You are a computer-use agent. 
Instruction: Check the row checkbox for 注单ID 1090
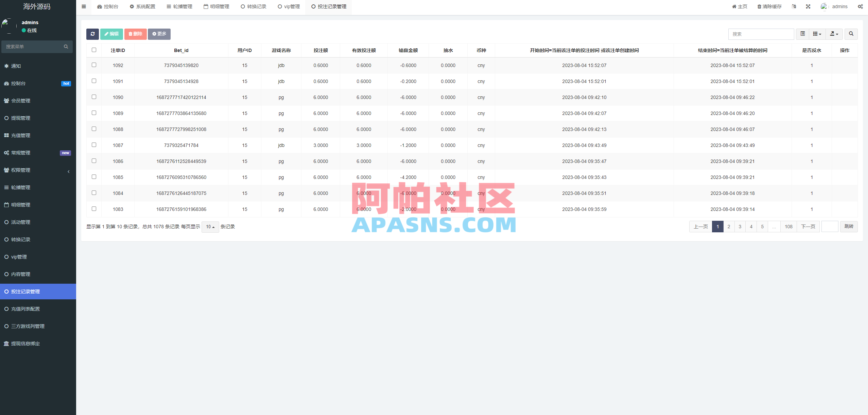pos(94,97)
